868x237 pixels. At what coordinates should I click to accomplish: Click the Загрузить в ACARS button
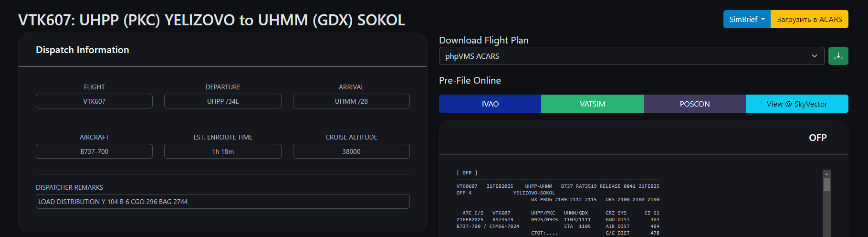click(x=809, y=19)
